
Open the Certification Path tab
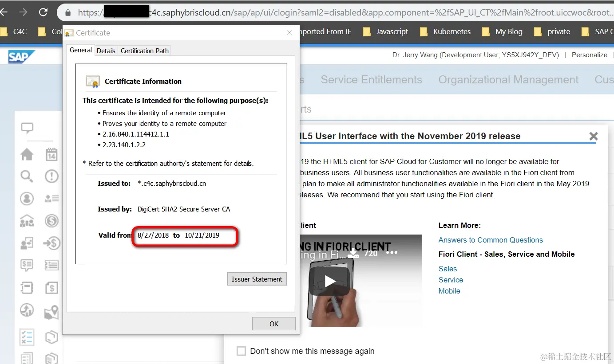[x=144, y=51]
